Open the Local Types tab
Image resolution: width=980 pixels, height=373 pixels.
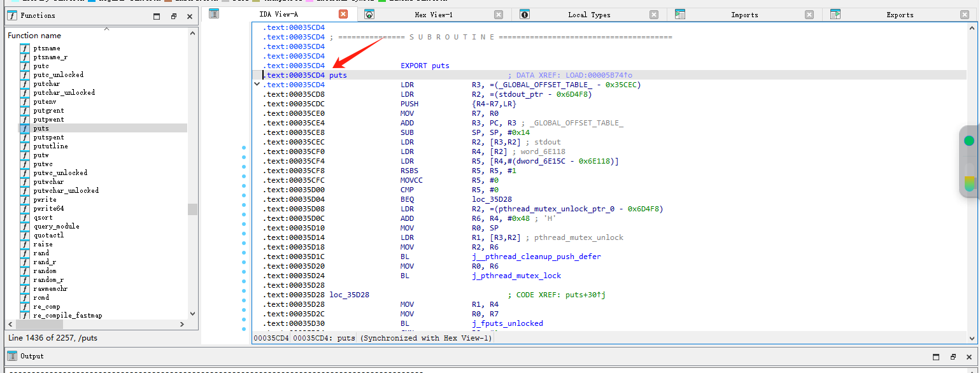[x=589, y=15]
